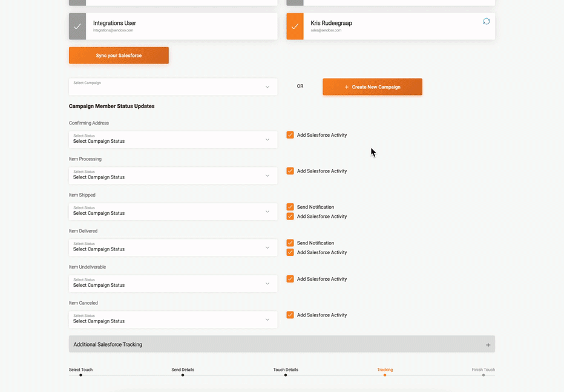
Task: Click the Finish Touch step dot
Action: tap(483, 375)
